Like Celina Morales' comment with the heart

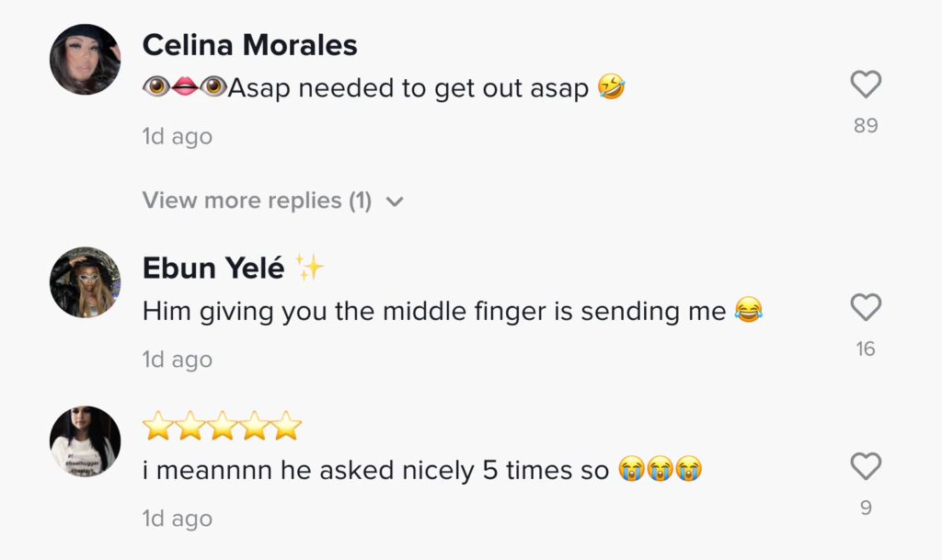click(866, 85)
